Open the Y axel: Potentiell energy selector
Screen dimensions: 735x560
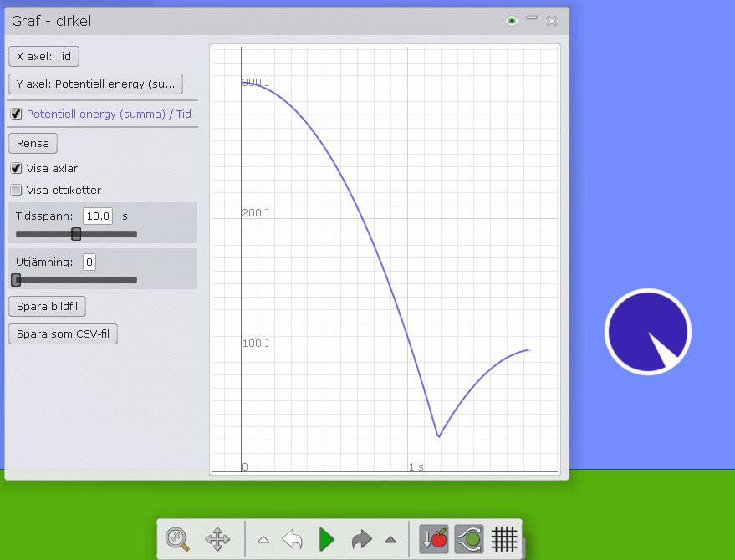(95, 84)
